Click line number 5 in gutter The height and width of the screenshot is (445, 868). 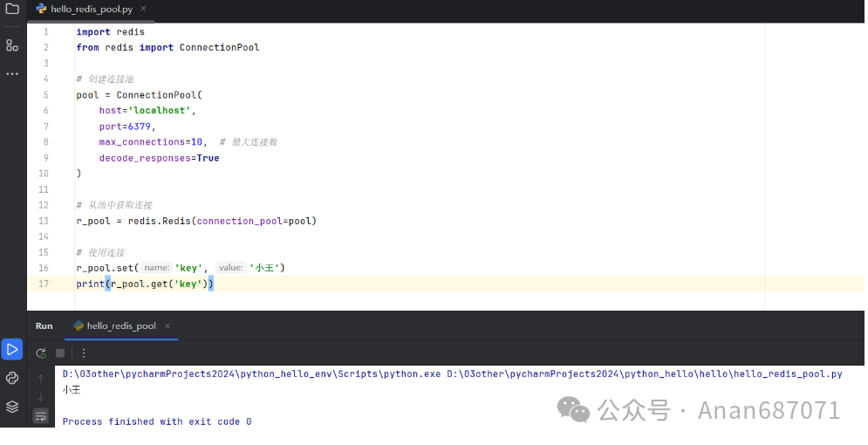[46, 94]
